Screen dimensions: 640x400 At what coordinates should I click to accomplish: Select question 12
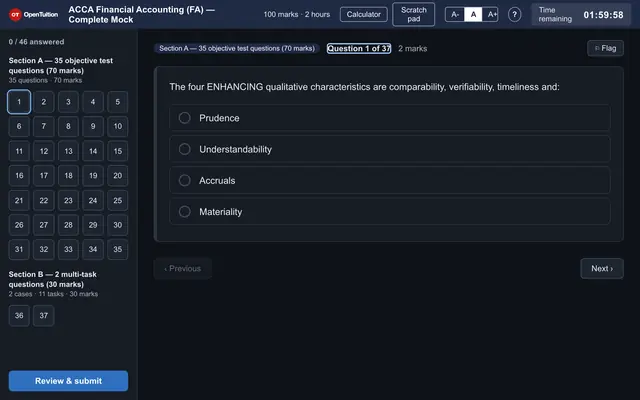coord(44,151)
